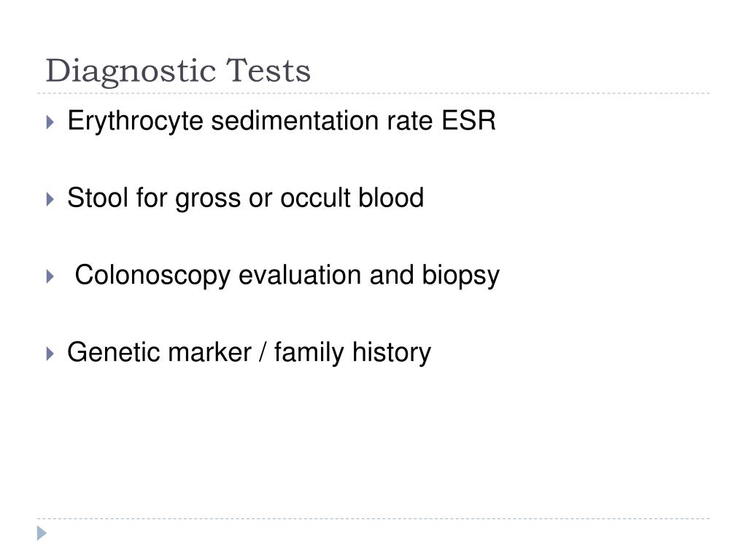This screenshot has width=747, height=560.
Task: Click the arrow bullet beside Stool for gross
Action: tap(50, 199)
